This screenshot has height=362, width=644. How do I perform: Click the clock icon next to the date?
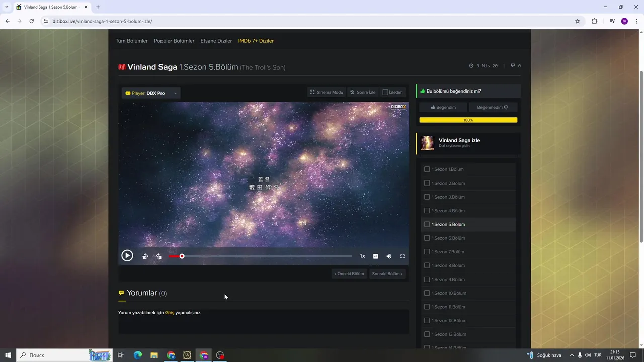tap(471, 66)
